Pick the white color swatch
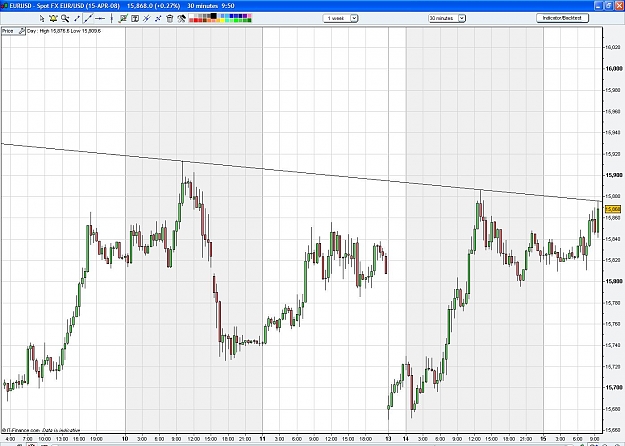The width and height of the screenshot is (625, 446). (191, 16)
